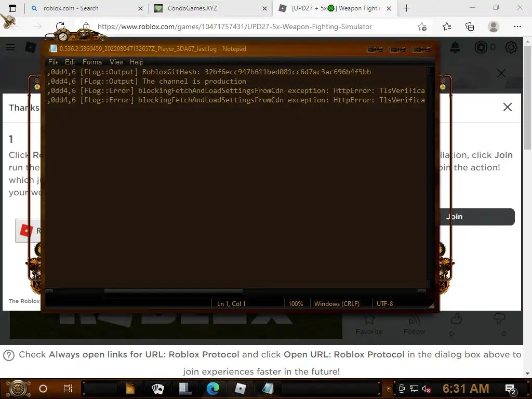Click the network tray icon
This screenshot has height=399, width=532.
click(x=414, y=389)
